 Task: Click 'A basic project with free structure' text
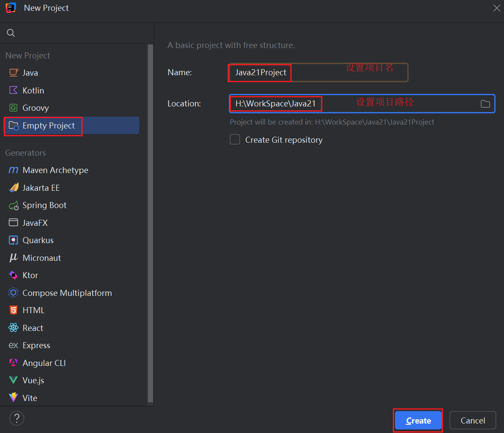(x=231, y=45)
